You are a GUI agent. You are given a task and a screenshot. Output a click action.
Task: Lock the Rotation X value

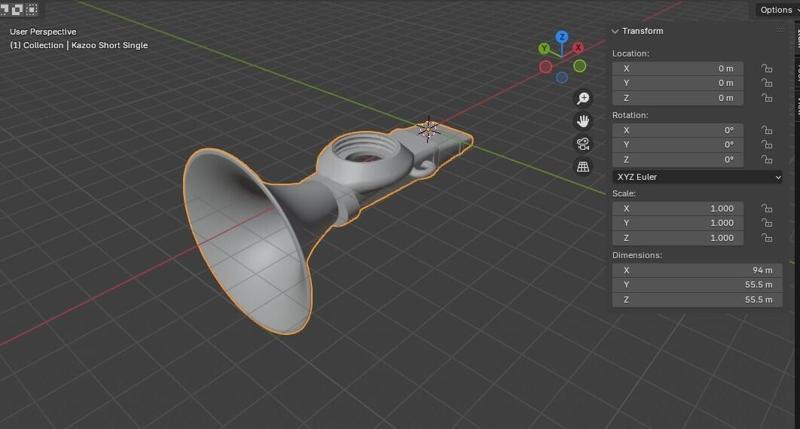coord(766,130)
